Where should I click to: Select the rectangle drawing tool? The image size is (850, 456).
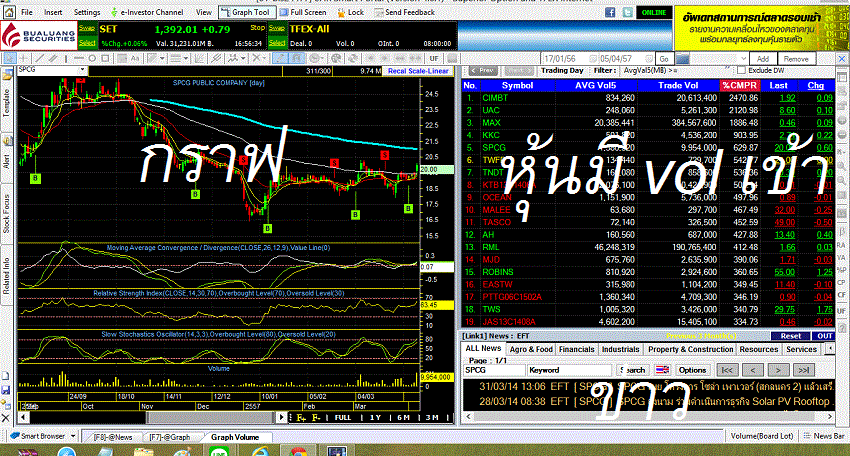tap(105, 58)
